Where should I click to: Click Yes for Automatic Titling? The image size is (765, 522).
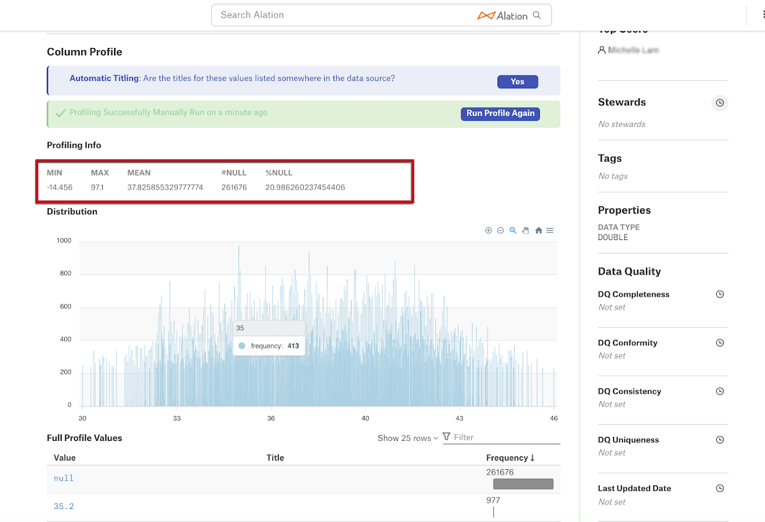coord(518,81)
